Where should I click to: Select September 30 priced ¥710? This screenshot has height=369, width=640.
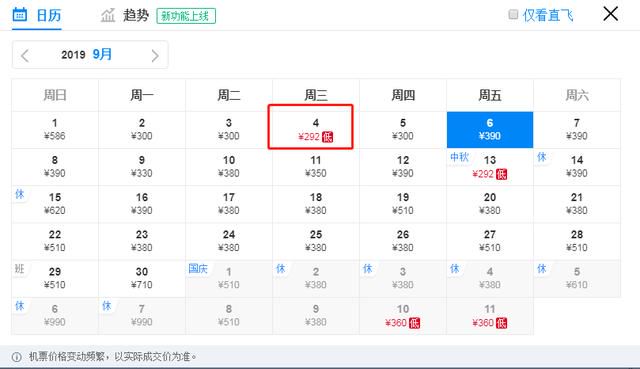(142, 278)
